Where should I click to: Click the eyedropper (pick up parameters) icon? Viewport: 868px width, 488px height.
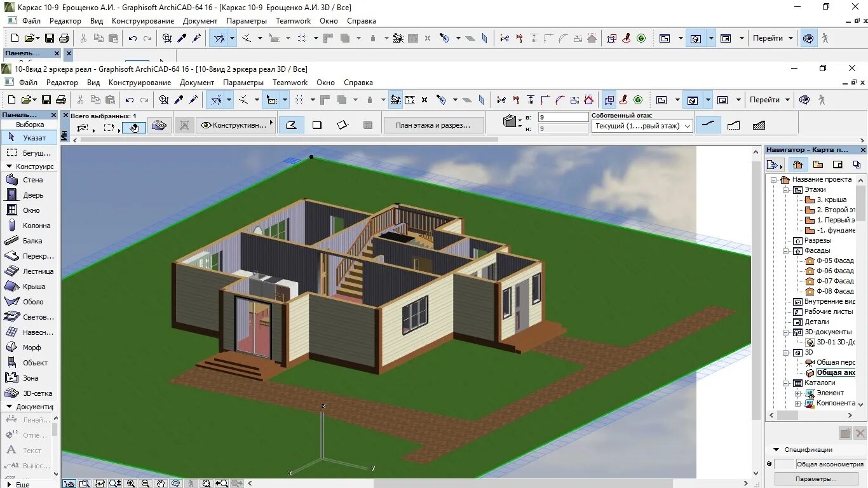point(179,100)
